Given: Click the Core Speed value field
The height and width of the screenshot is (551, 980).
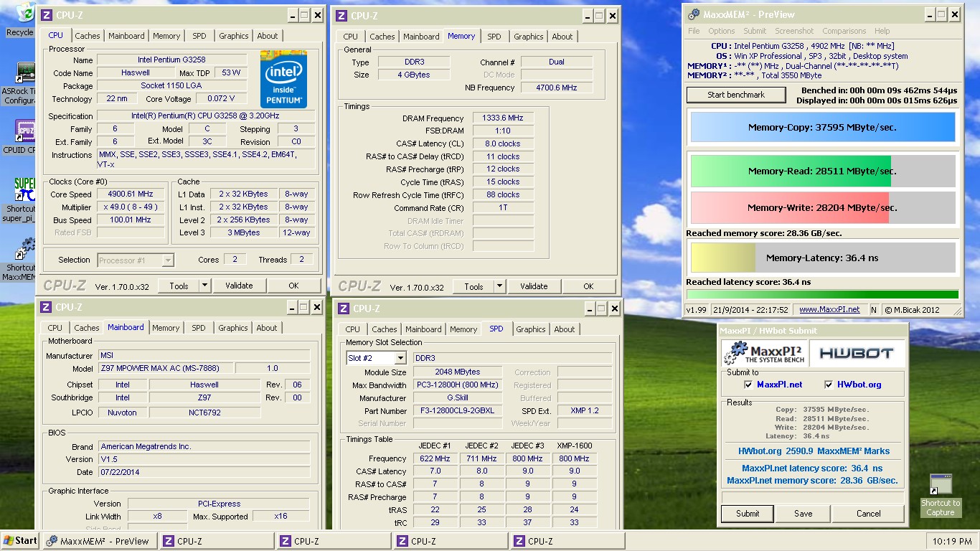Looking at the screenshot, I should tap(131, 194).
